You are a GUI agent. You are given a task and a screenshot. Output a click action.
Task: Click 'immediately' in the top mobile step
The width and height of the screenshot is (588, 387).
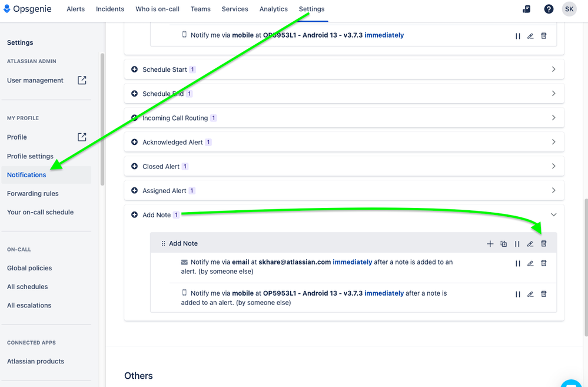click(x=384, y=35)
